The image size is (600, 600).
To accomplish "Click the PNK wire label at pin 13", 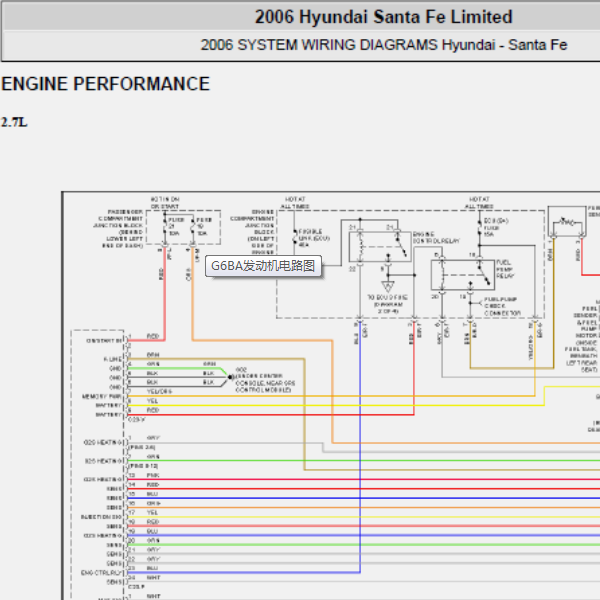I will (153, 475).
